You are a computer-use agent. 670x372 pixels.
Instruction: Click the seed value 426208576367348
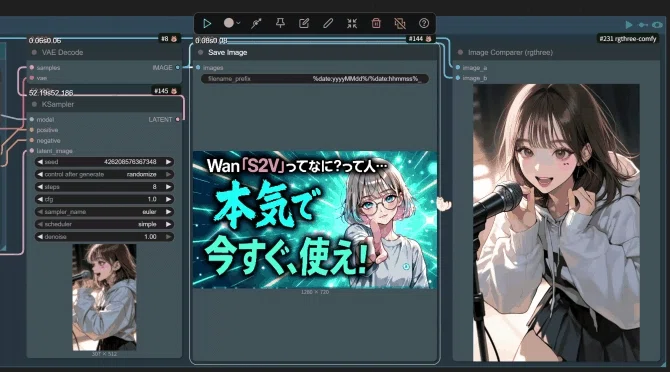130,162
